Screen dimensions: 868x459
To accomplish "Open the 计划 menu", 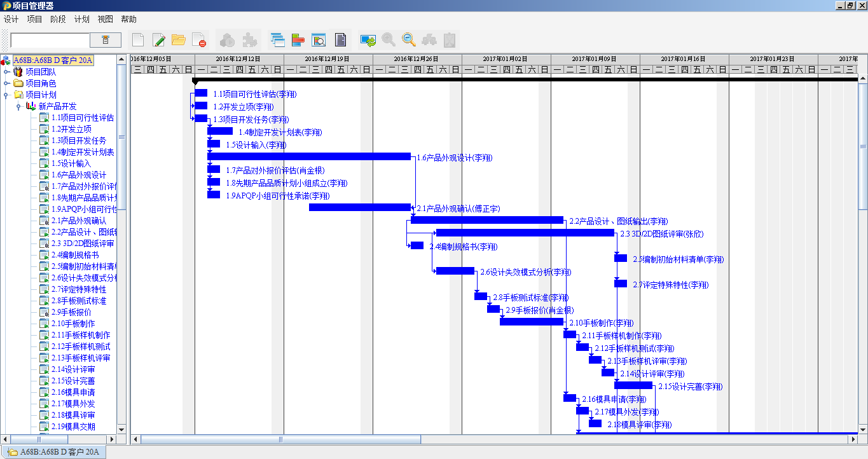I will tap(81, 19).
